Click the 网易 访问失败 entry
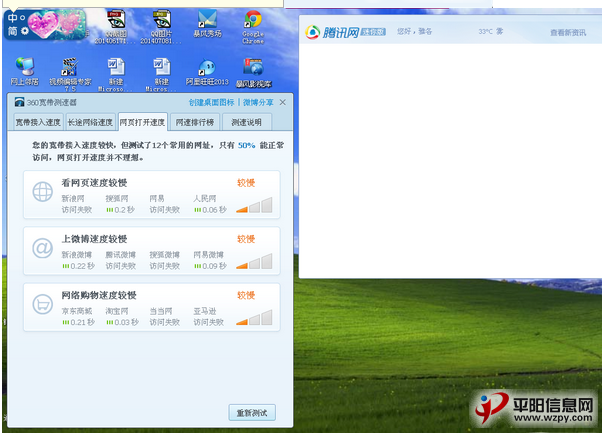Viewport: 603px width, 433px height. 165,204
